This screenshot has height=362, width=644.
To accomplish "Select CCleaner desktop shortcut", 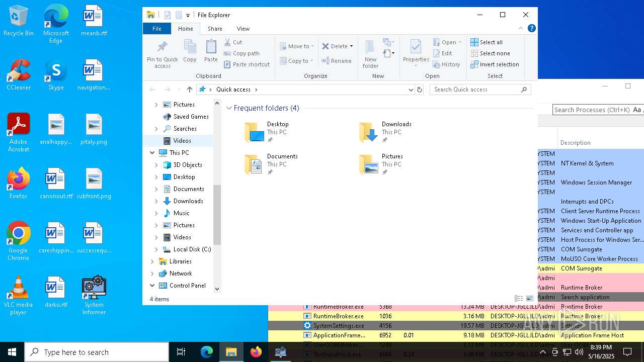I will point(19,75).
